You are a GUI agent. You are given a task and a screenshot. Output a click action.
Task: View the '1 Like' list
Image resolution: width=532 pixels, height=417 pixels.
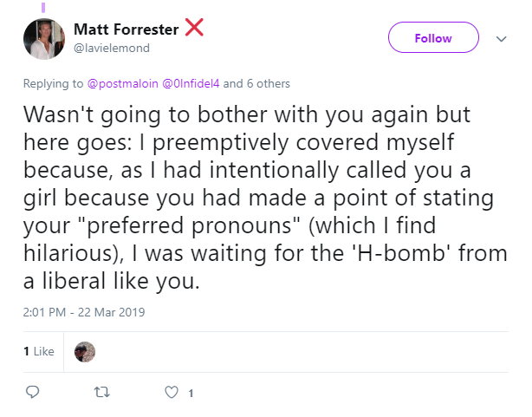click(x=39, y=351)
